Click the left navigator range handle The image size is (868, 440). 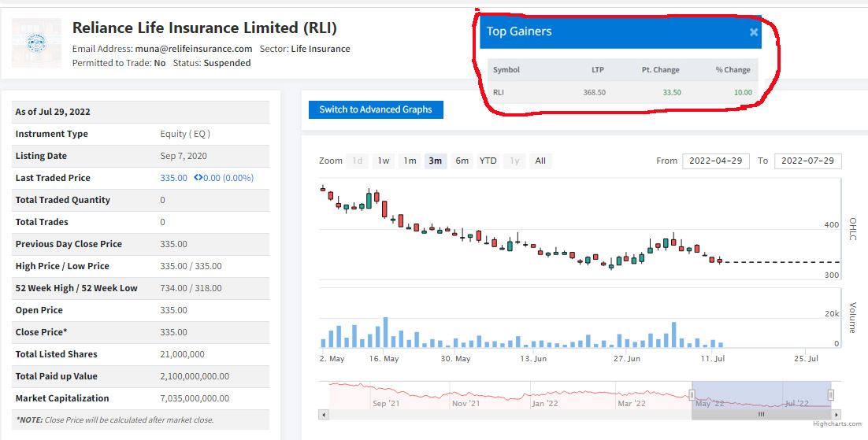(693, 395)
